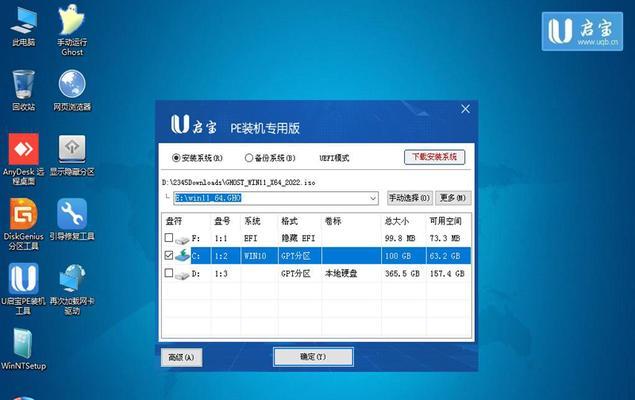
Task: Launch the 手动运行 Ghost icon
Action: pos(72,30)
